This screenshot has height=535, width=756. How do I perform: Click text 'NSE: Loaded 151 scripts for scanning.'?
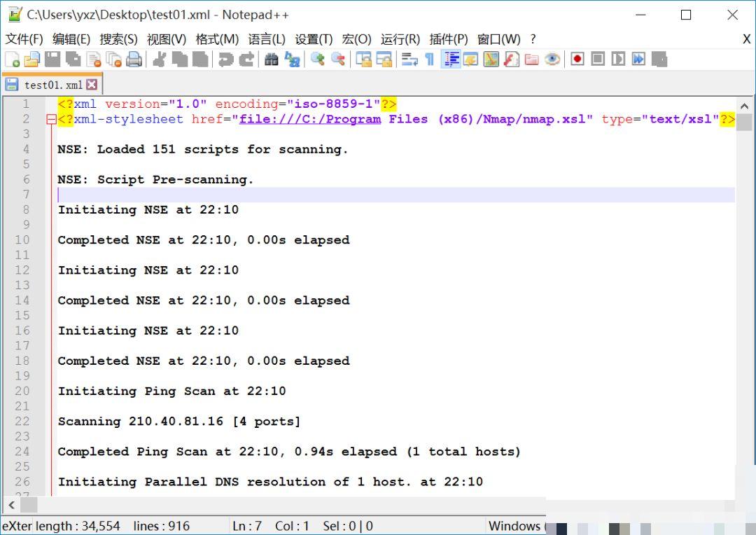(202, 150)
